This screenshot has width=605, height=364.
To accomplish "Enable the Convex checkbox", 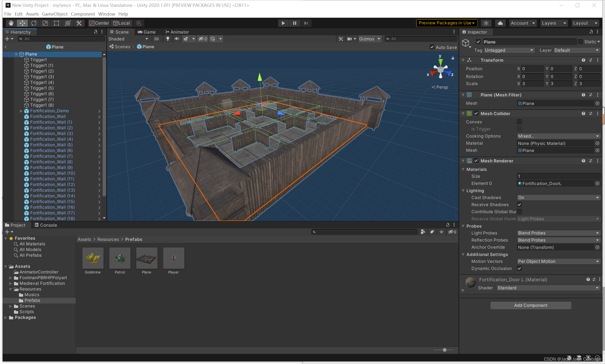I will pos(519,122).
